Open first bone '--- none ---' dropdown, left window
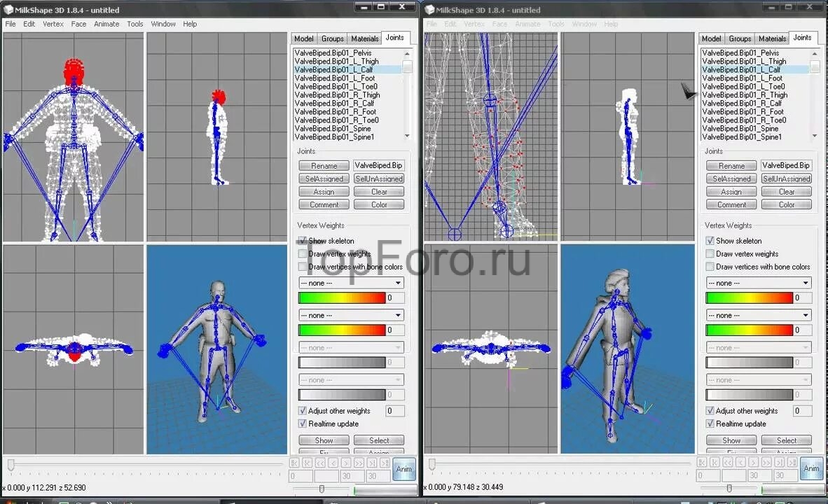The width and height of the screenshot is (828, 504). coord(351,283)
